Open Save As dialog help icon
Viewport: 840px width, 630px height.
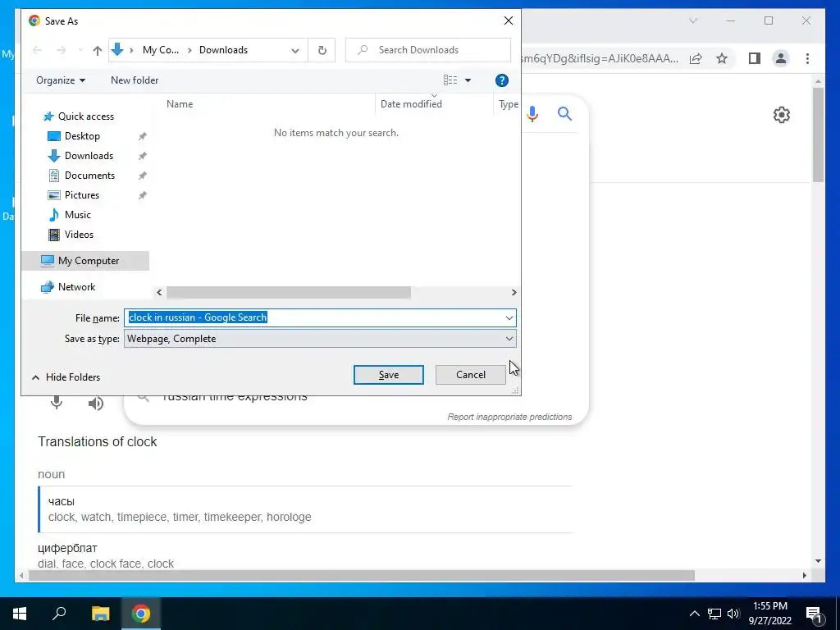pos(501,80)
